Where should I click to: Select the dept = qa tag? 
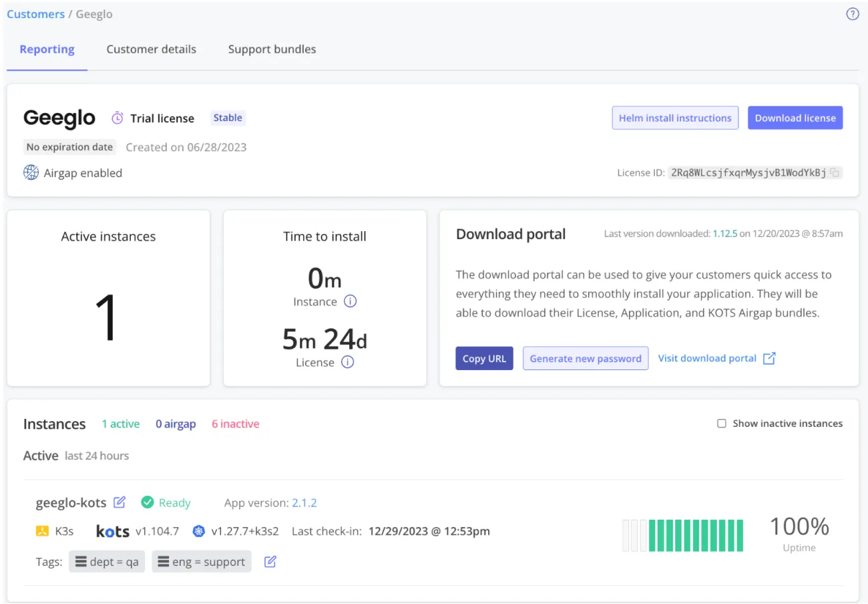[x=107, y=562]
